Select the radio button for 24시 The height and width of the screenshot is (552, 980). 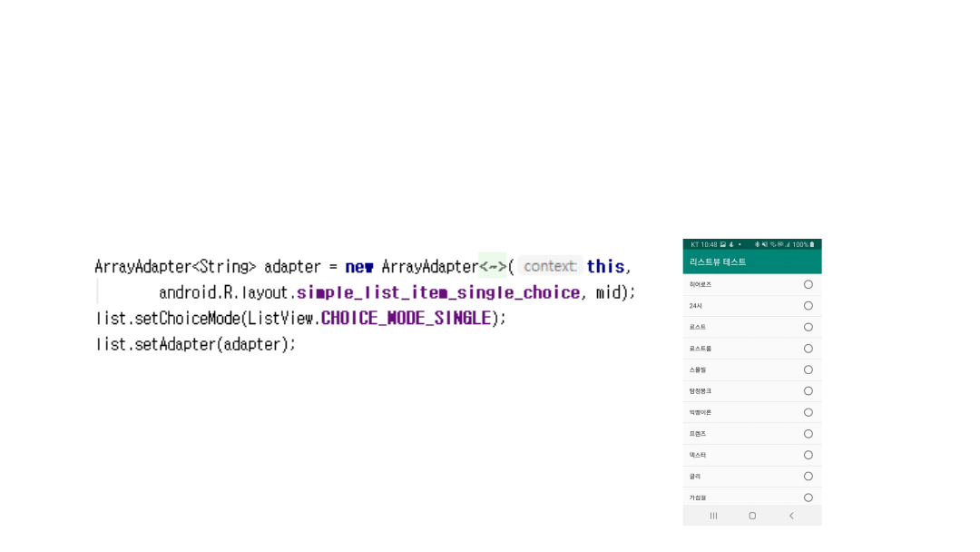coord(808,306)
